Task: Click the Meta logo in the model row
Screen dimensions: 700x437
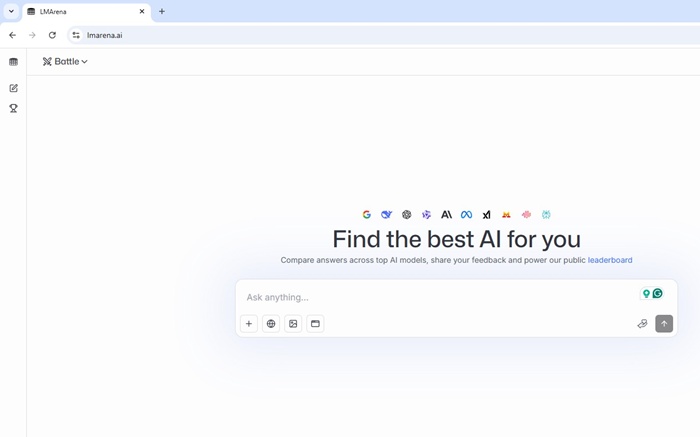Action: tap(466, 215)
